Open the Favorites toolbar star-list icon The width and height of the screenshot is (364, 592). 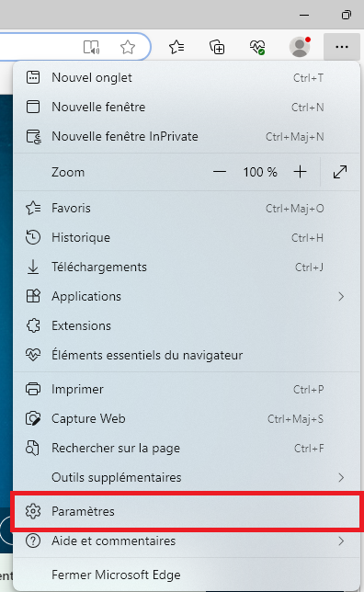[x=176, y=47]
